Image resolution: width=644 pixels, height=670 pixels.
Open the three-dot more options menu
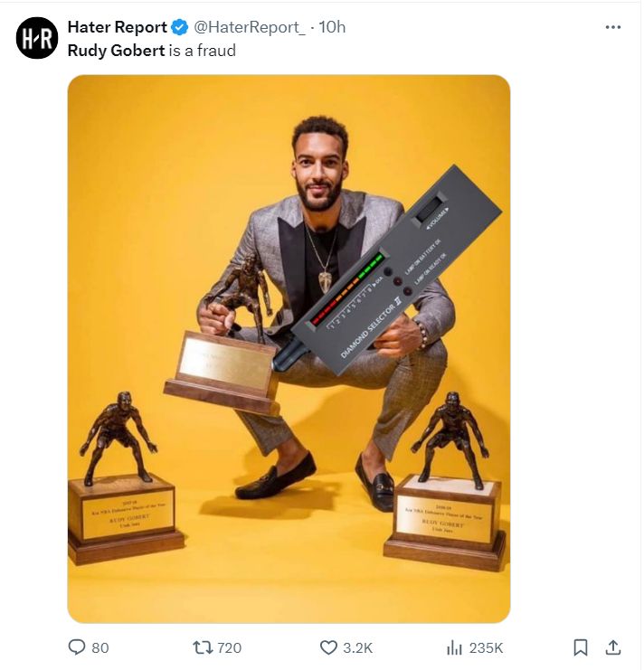pyautogui.click(x=613, y=27)
